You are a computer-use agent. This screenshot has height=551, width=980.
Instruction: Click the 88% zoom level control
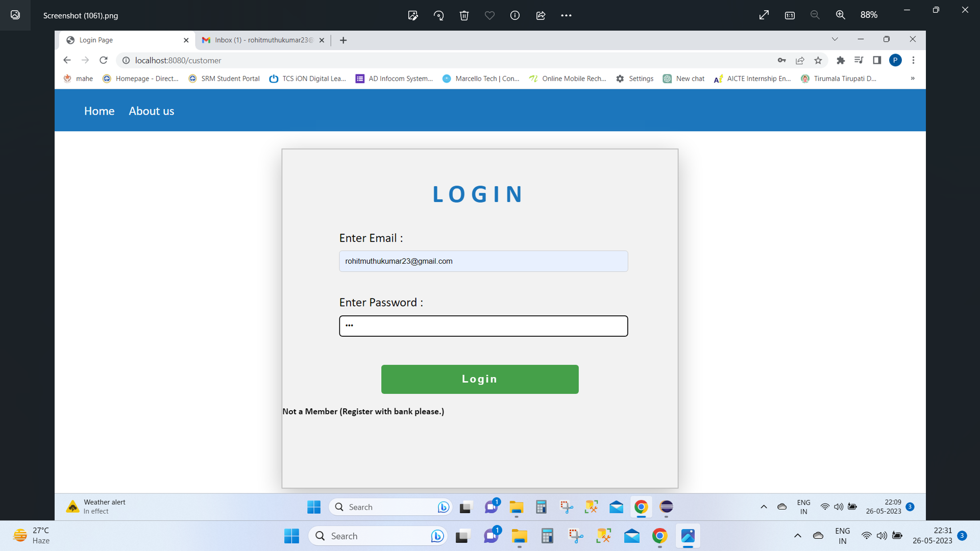[869, 15]
